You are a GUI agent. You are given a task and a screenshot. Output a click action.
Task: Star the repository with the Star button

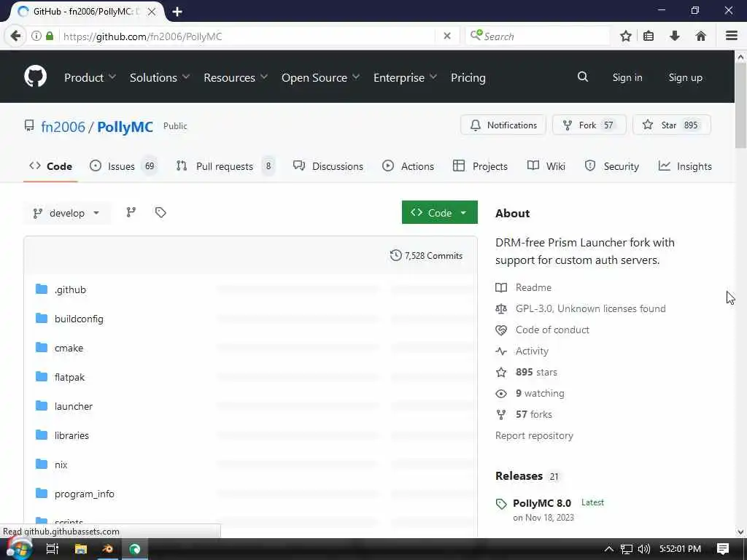coord(672,125)
